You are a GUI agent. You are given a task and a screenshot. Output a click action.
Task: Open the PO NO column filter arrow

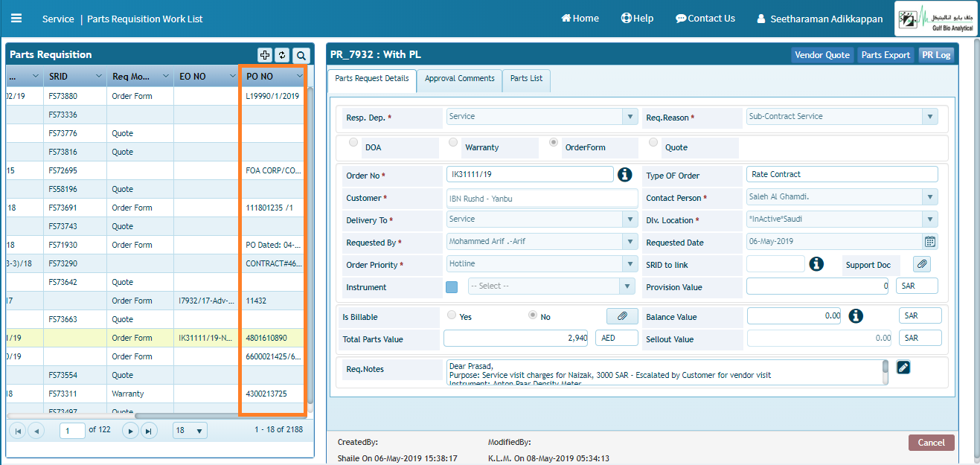299,76
